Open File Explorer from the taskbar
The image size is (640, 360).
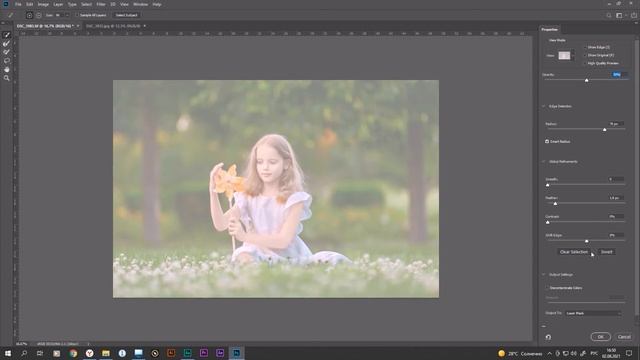tap(106, 353)
